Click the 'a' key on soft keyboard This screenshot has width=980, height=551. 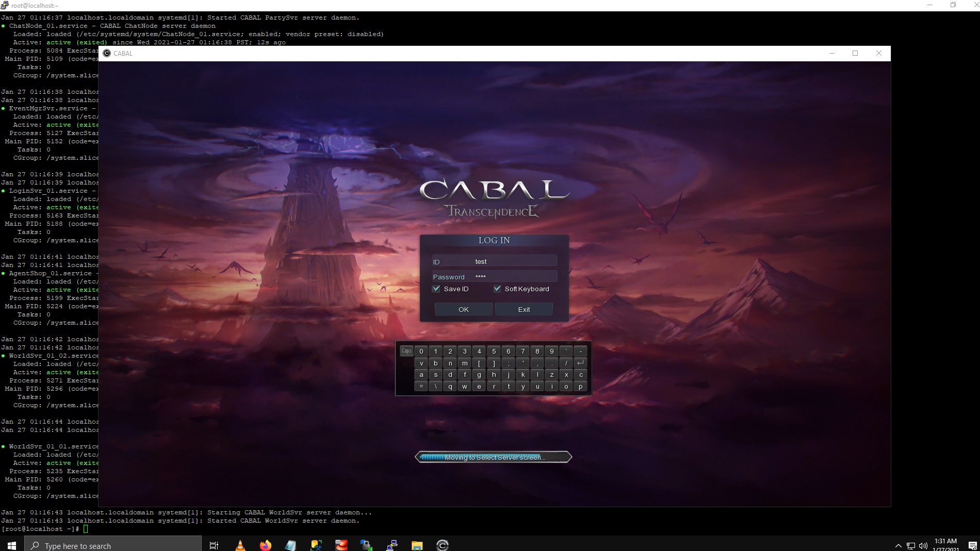pyautogui.click(x=421, y=375)
